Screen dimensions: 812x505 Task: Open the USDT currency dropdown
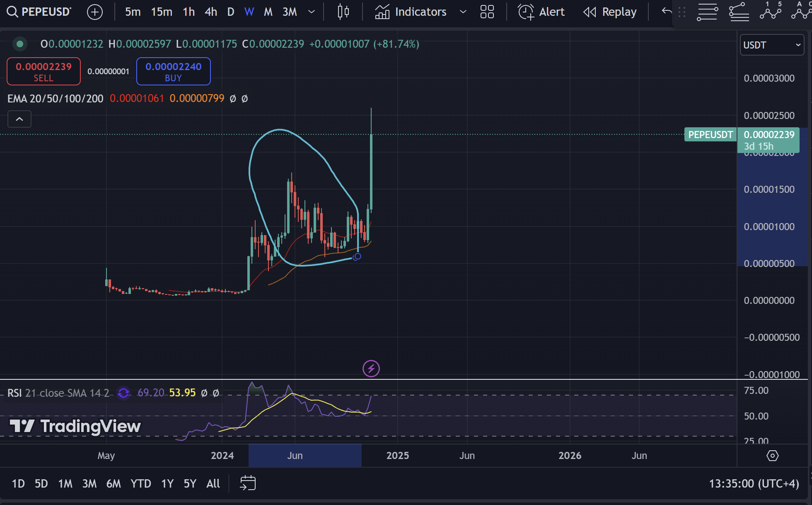tap(771, 45)
